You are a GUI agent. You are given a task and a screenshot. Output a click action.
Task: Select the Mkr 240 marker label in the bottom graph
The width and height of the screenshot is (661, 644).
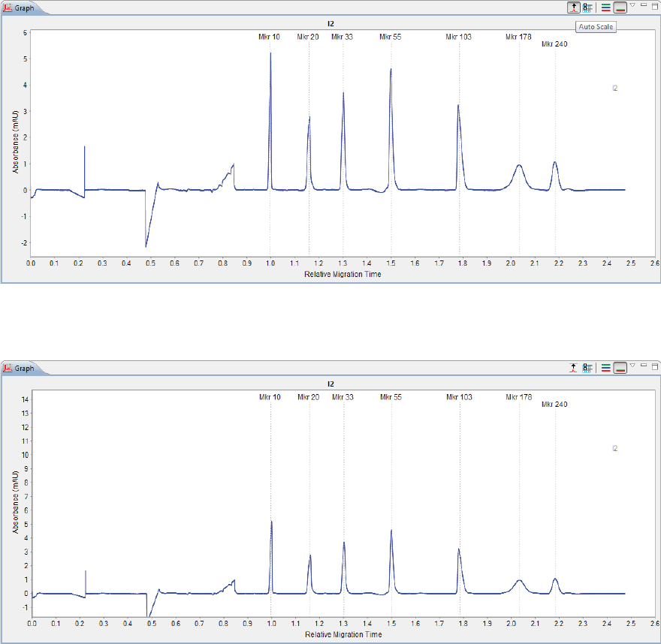coord(554,404)
